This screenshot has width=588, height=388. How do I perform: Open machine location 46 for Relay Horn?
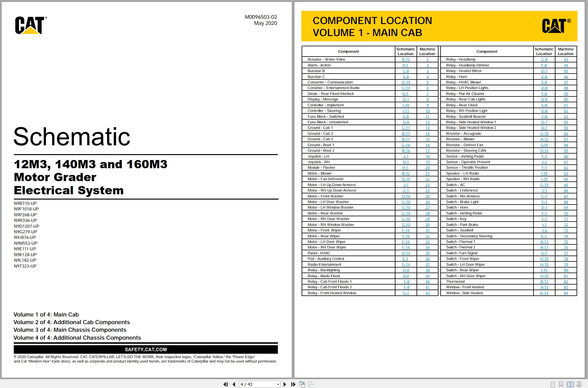[566, 77]
